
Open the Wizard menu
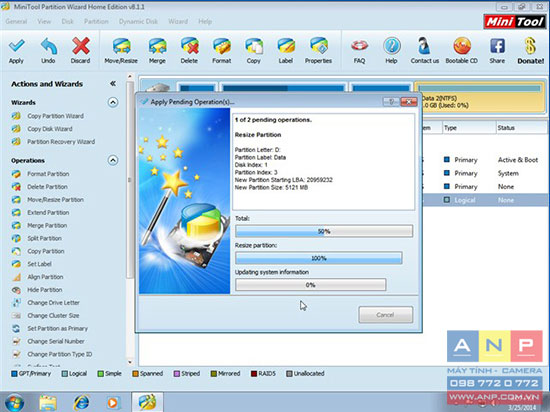point(178,21)
